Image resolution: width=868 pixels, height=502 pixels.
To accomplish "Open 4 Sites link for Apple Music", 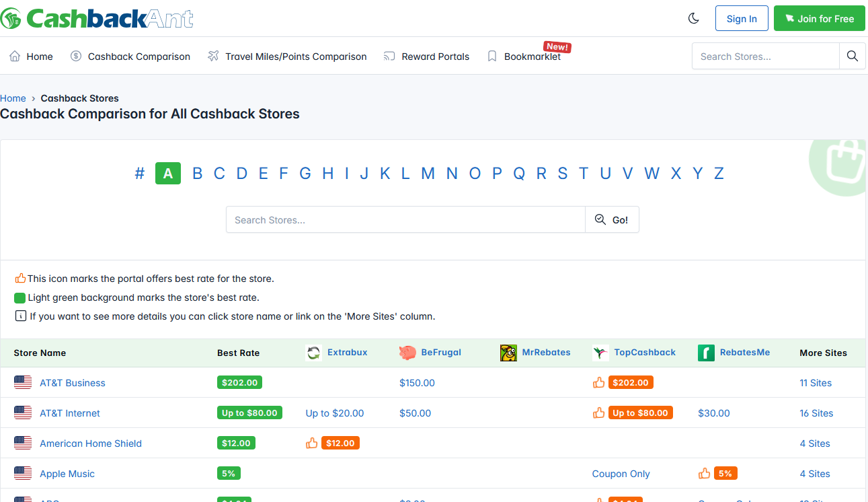I will (815, 474).
